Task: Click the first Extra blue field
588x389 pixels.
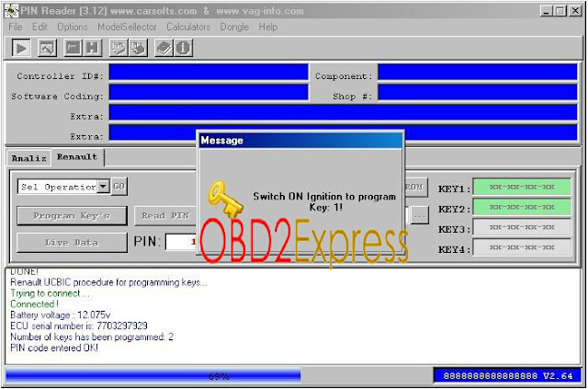Action: pos(343,112)
